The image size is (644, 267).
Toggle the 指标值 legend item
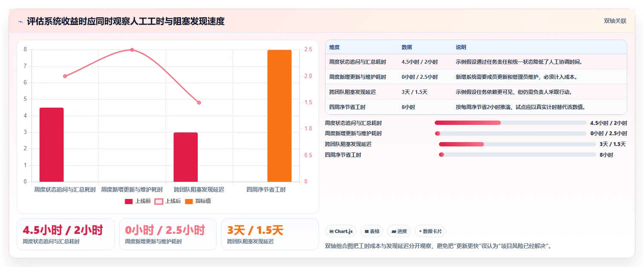(198, 201)
